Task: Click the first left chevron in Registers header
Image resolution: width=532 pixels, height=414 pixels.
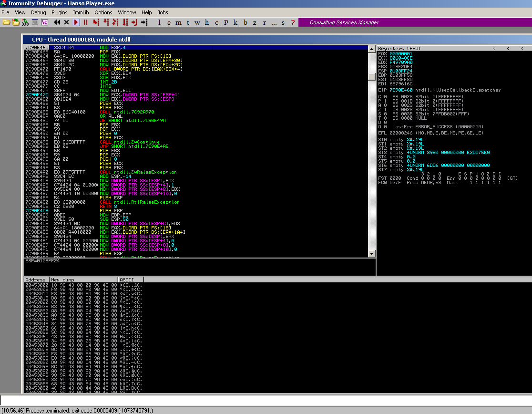Action: 494,48
